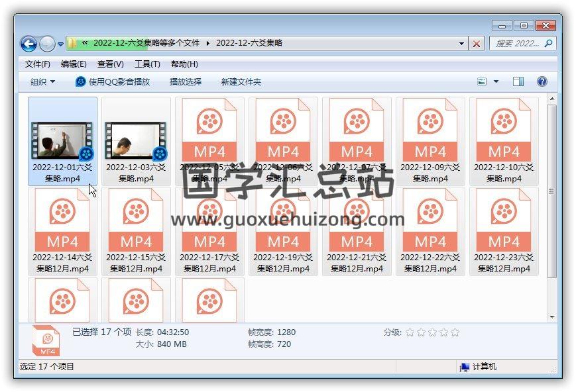
Task: Open the 工具(T) menu
Action: click(147, 64)
